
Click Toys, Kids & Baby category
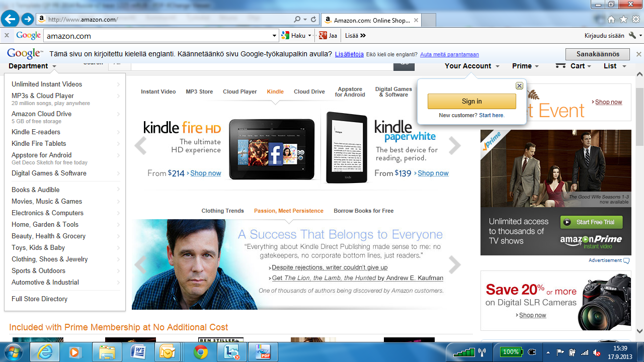(38, 247)
